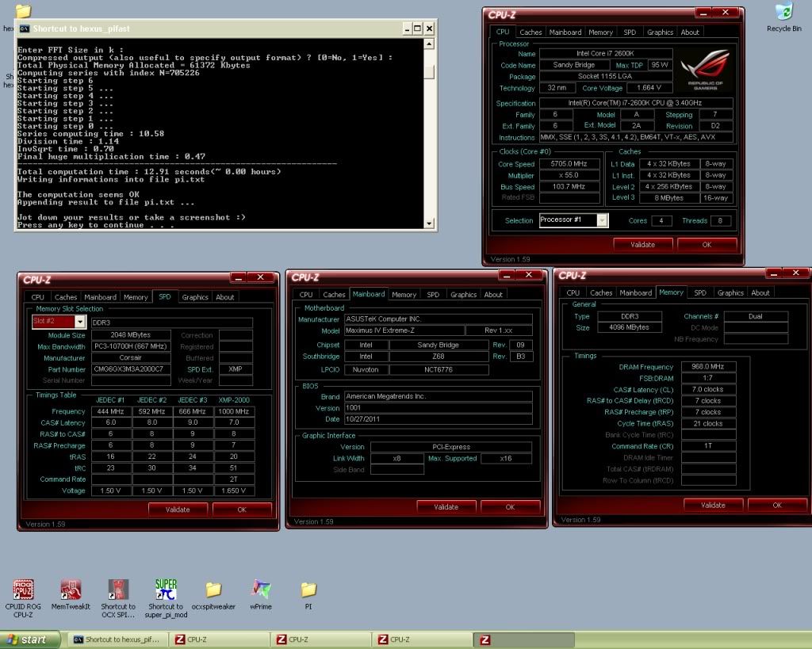Expand the Processor #1 selection dropdown
The width and height of the screenshot is (812, 649).
tap(602, 220)
